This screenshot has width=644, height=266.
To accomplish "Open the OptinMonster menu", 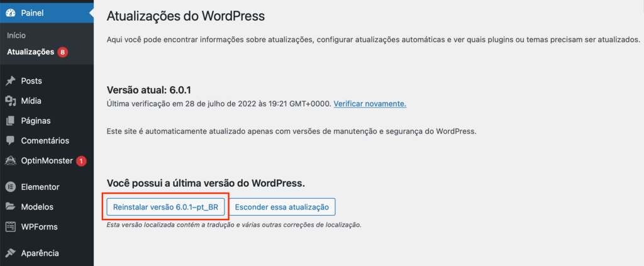I will 47,161.
